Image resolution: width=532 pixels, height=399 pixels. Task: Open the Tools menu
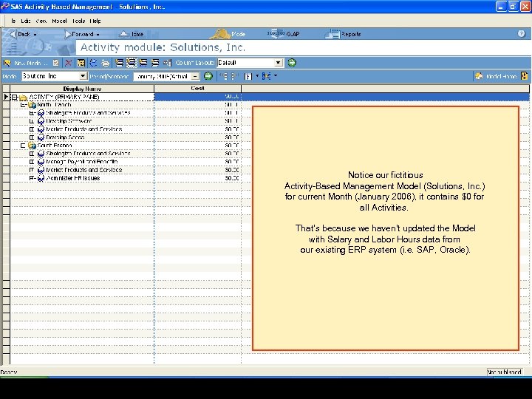click(79, 21)
